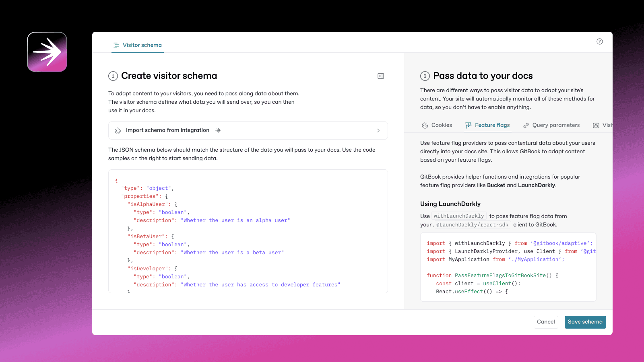Click the "isBetaUser" property line
The height and width of the screenshot is (362, 644).
pyautogui.click(x=151, y=237)
